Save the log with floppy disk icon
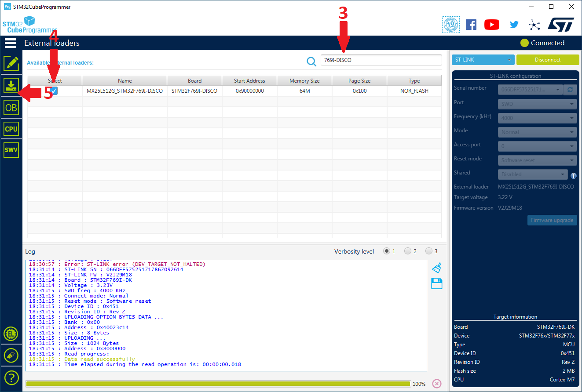 click(x=436, y=283)
